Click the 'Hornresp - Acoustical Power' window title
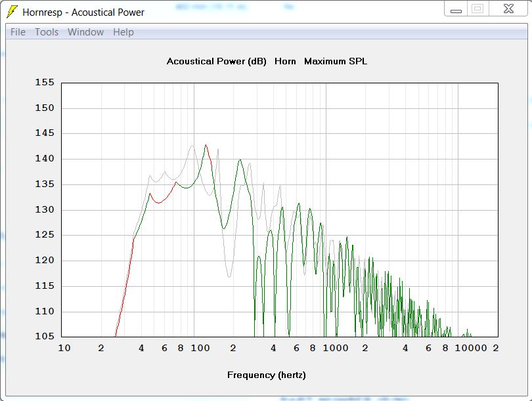Viewport: 532px width, 401px height. [x=83, y=12]
